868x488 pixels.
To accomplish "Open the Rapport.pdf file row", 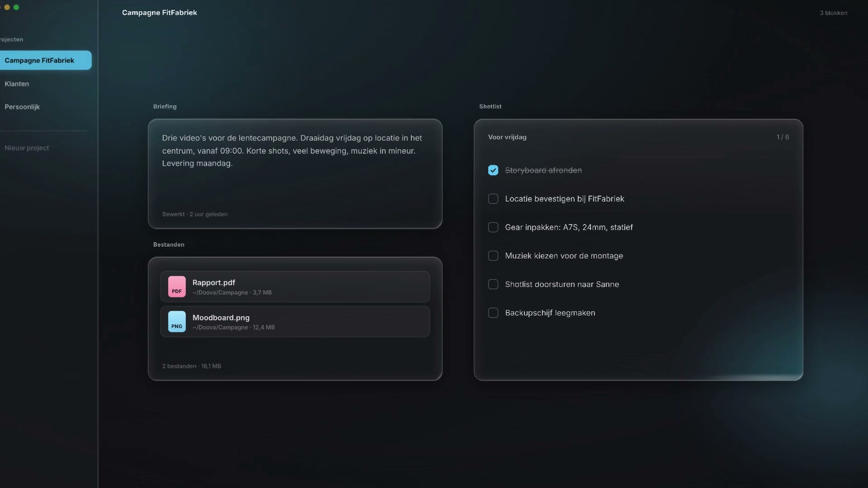I will tap(295, 286).
